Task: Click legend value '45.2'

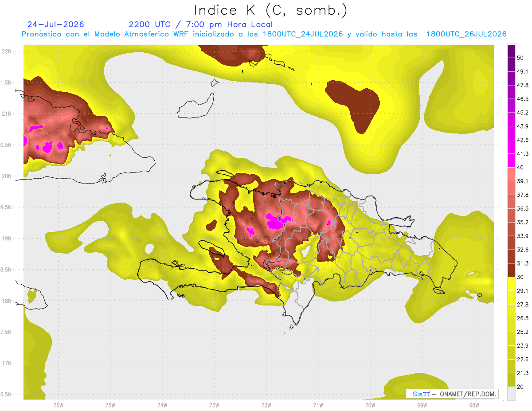Action: coord(522,113)
